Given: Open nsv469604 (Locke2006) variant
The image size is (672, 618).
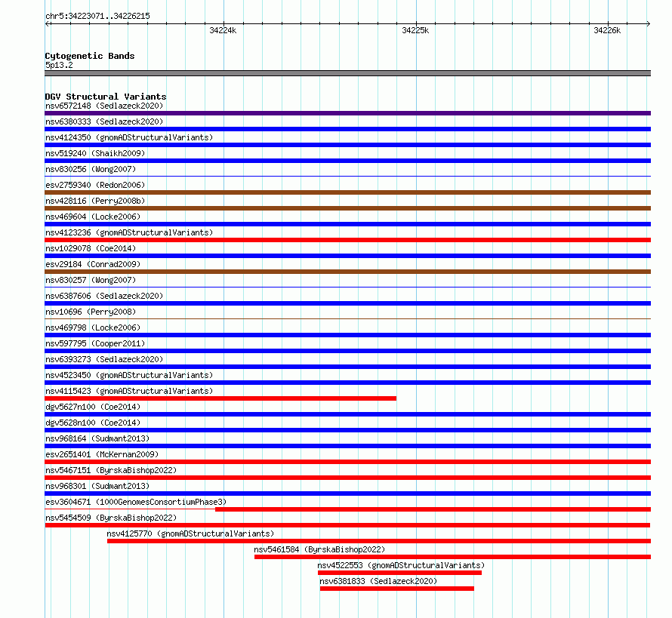Looking at the screenshot, I should 93,217.
